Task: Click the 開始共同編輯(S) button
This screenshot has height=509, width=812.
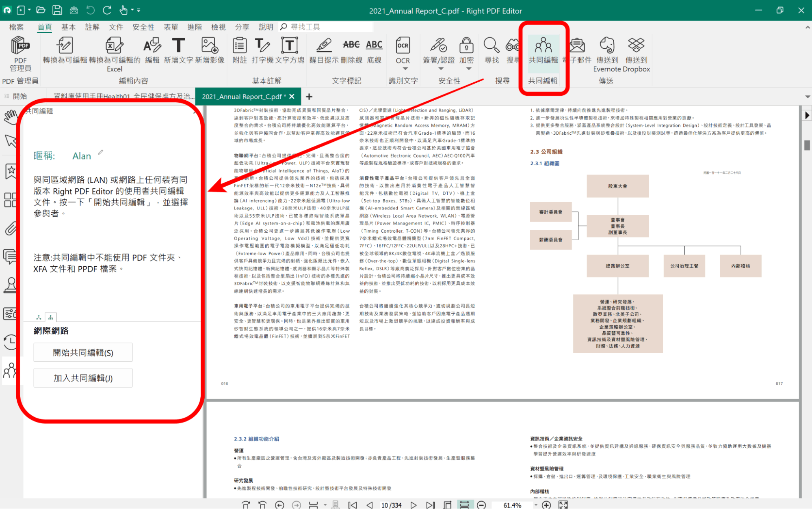Action: pos(83,352)
